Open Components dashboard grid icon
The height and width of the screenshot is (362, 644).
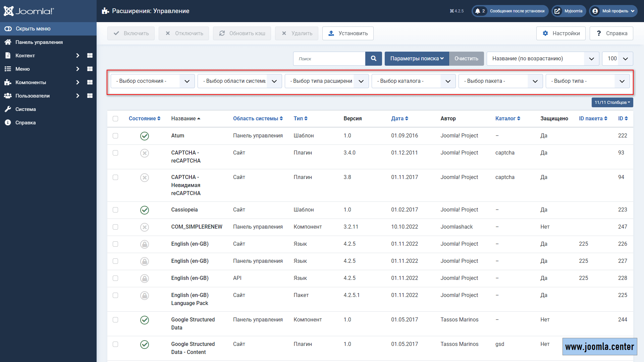[90, 82]
